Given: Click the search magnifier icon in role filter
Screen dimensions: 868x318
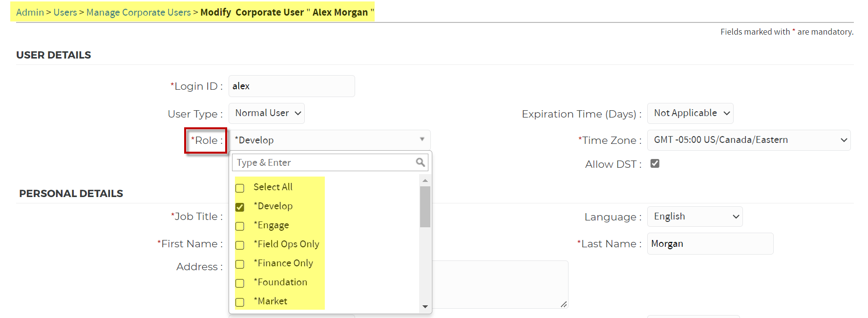Looking at the screenshot, I should tap(420, 162).
